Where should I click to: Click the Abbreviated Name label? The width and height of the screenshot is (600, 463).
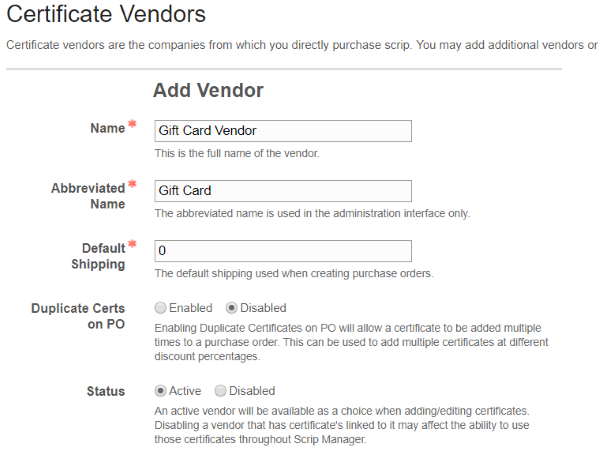point(88,196)
